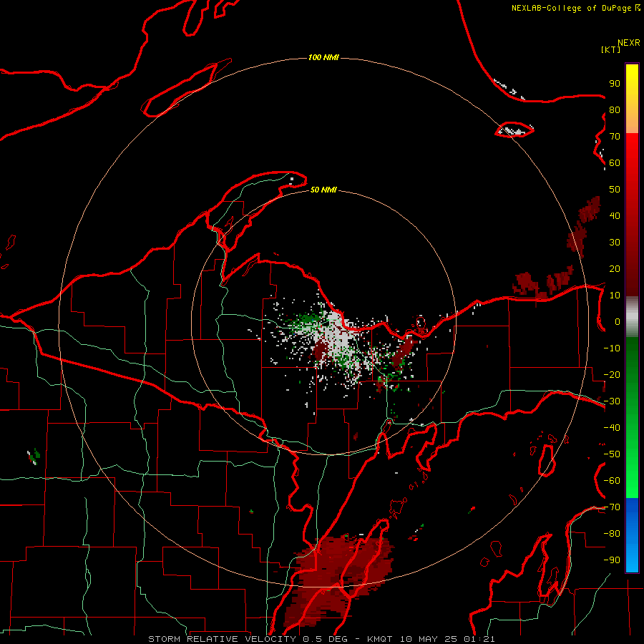Click the yellow top segment of the color bar
644x644 pixels.
632,99
